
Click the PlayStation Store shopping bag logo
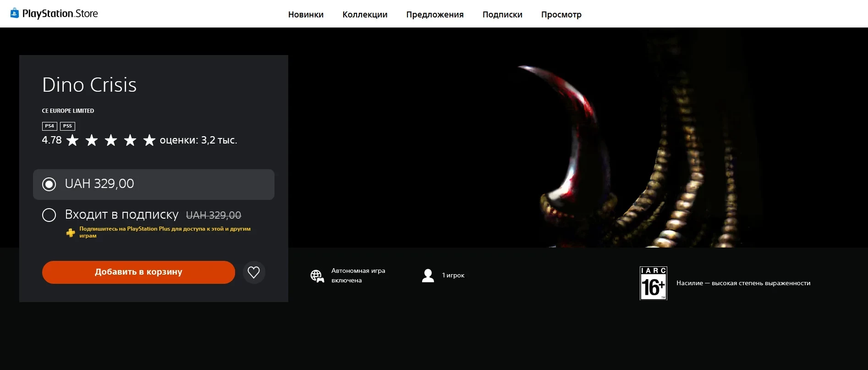coord(15,13)
